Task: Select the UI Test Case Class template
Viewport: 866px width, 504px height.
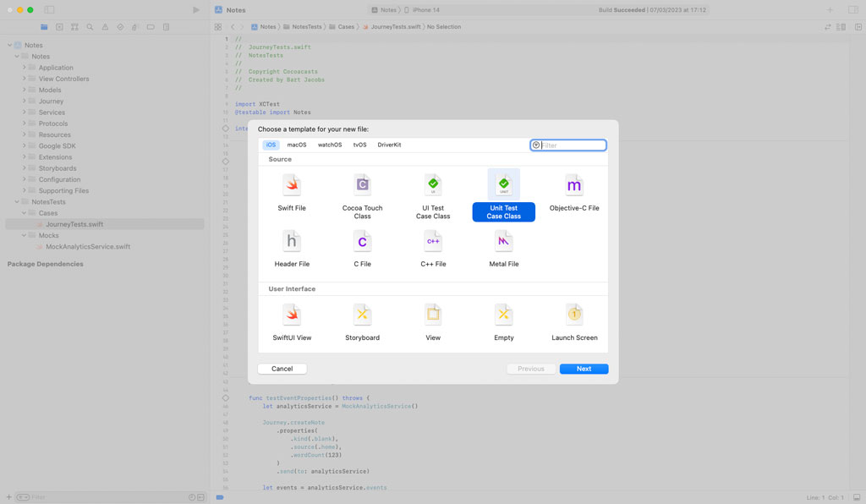Action: (x=433, y=185)
